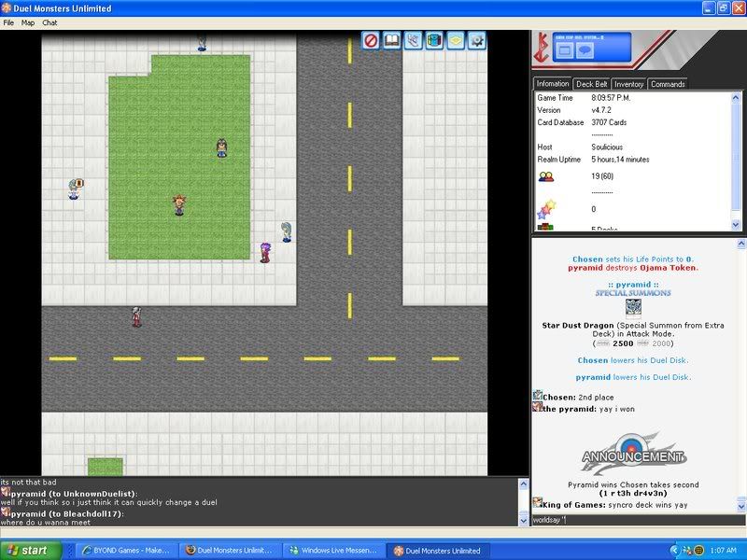
Task: Click the speech bubble icon in blue panel
Action: (x=585, y=50)
